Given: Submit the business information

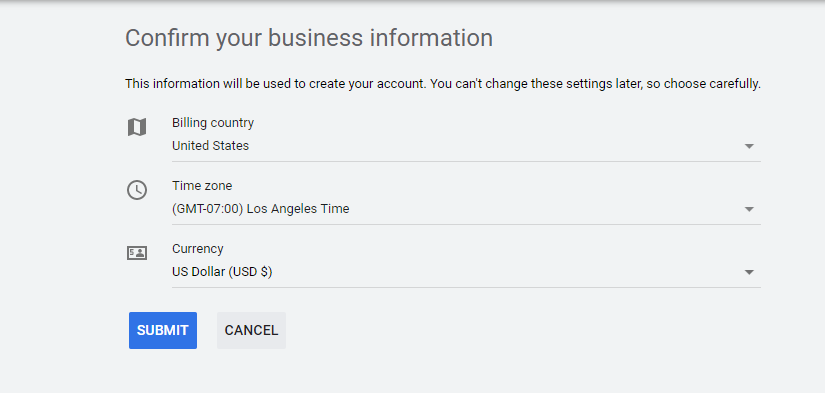Looking at the screenshot, I should pos(163,330).
